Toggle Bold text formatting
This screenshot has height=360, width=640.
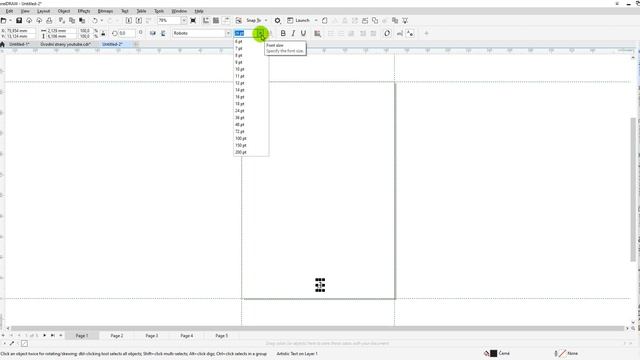pos(283,33)
